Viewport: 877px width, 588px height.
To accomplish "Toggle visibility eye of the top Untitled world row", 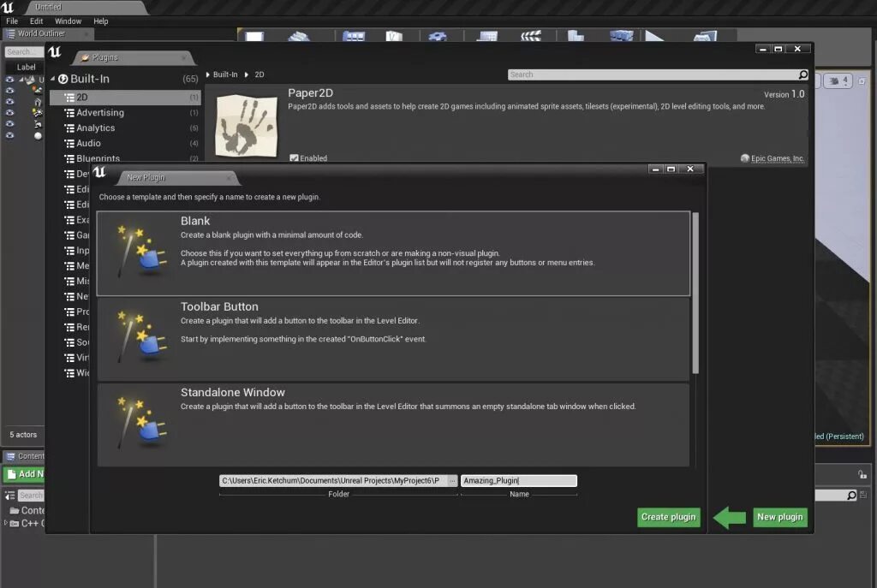I will (x=9, y=80).
